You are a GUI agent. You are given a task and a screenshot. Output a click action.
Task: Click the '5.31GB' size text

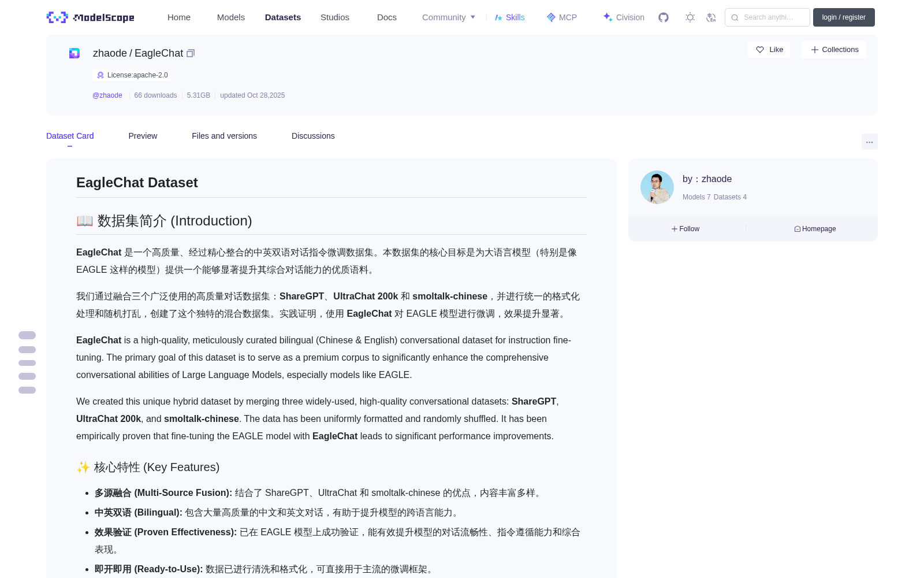click(199, 95)
